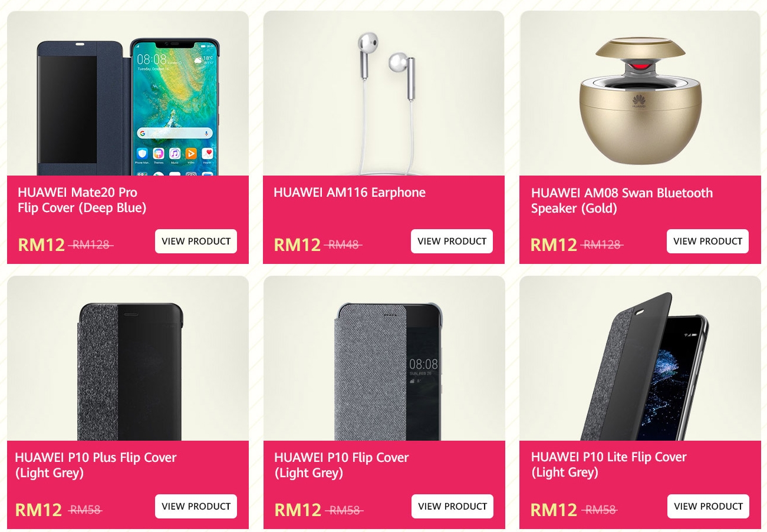The image size is (767, 532).
Task: View product for Mate20 Pro Flip Cover
Action: pyautogui.click(x=196, y=241)
